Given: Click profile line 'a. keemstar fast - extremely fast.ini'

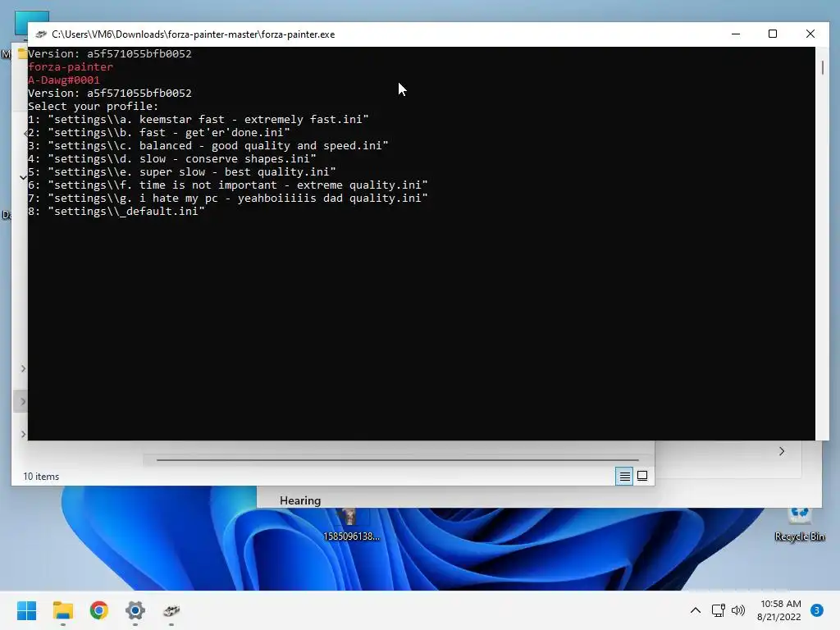Looking at the screenshot, I should 199,120.
